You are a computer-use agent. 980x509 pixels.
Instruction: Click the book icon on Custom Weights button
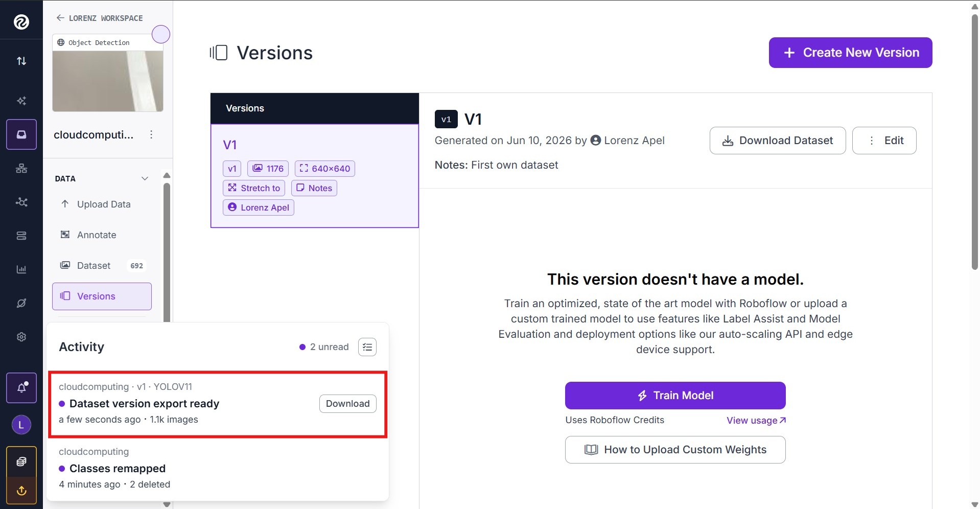coord(591,450)
